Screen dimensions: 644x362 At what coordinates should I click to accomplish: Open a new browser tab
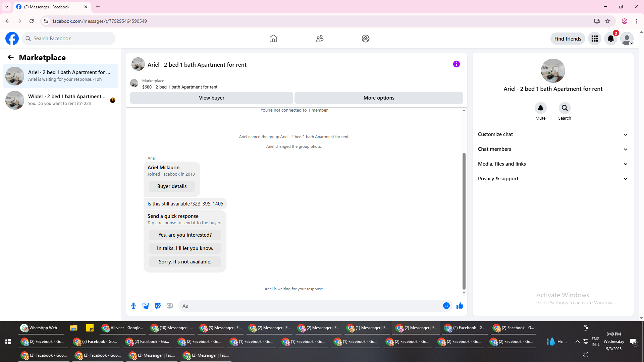(x=98, y=7)
